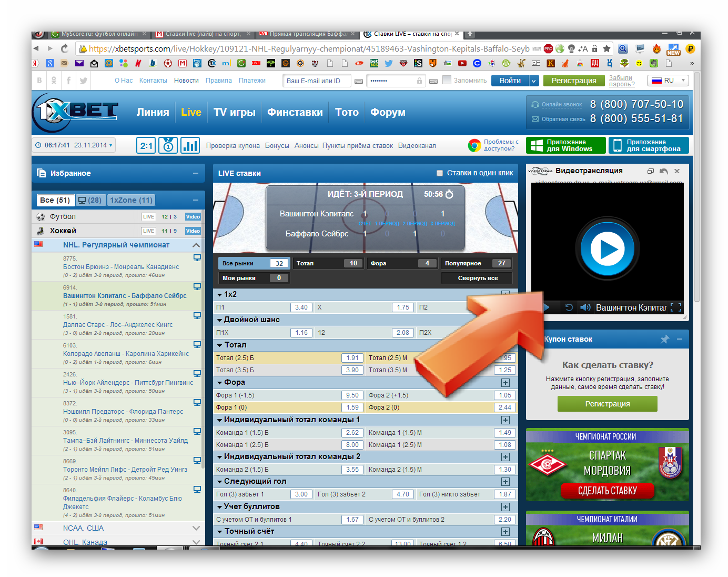Toggle the LIVE filter in the Хоккей row
Viewport: 728px width, 577px height.
tap(149, 231)
